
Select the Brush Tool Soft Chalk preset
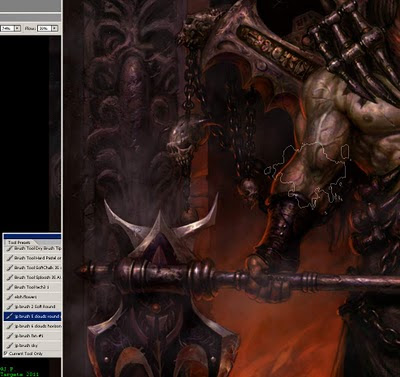[33, 268]
